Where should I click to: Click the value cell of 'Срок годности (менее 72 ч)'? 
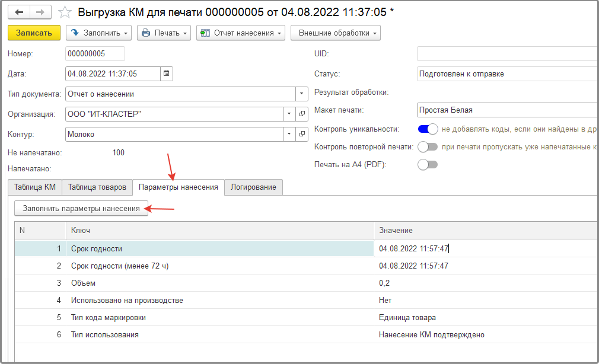coord(485,266)
